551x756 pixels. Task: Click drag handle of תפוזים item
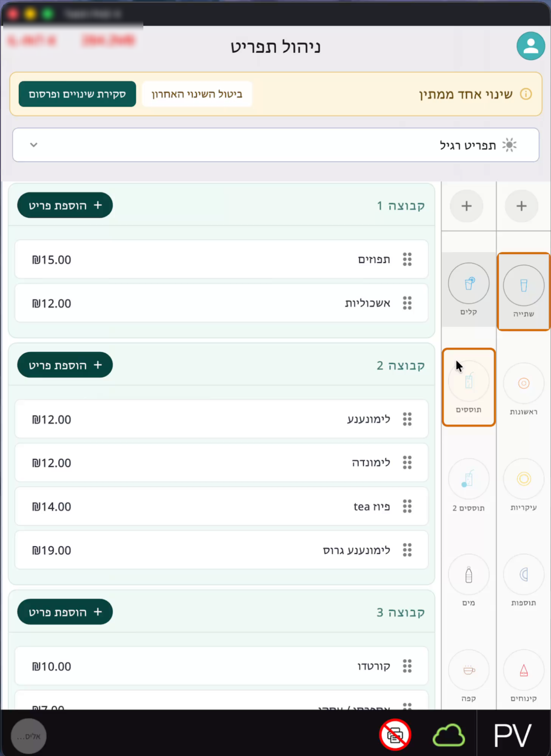point(407,259)
